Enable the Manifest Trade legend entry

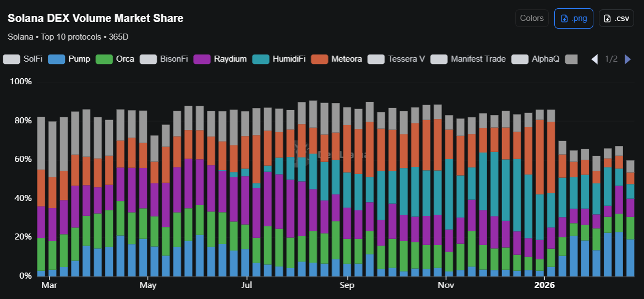[x=468, y=59]
